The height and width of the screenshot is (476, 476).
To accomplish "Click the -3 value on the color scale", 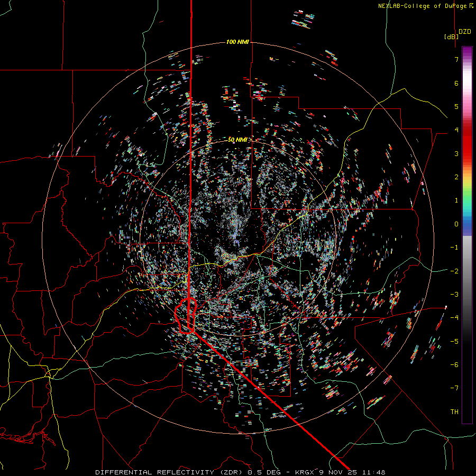I will pos(454,295).
